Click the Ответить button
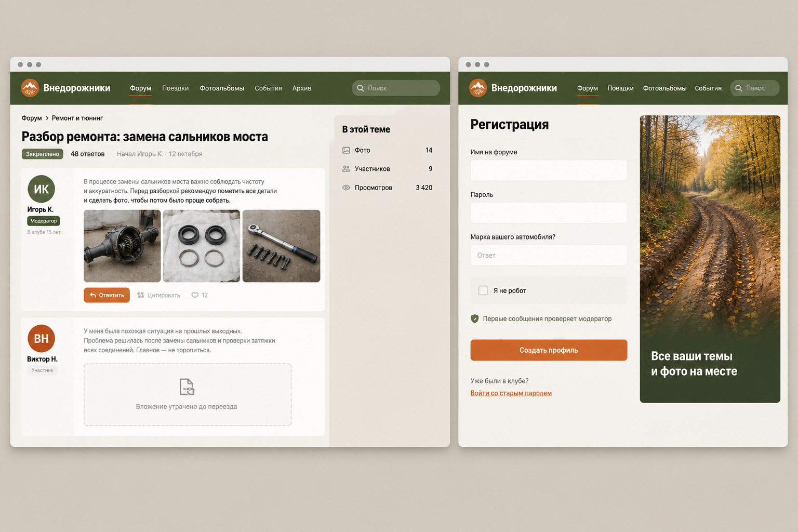798x532 pixels. [x=107, y=295]
